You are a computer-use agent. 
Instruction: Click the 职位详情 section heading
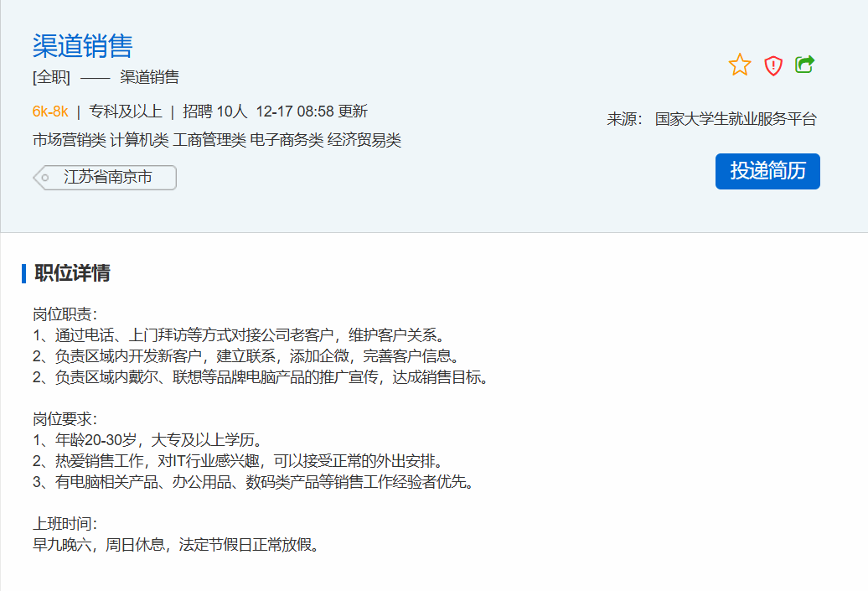pyautogui.click(x=72, y=273)
